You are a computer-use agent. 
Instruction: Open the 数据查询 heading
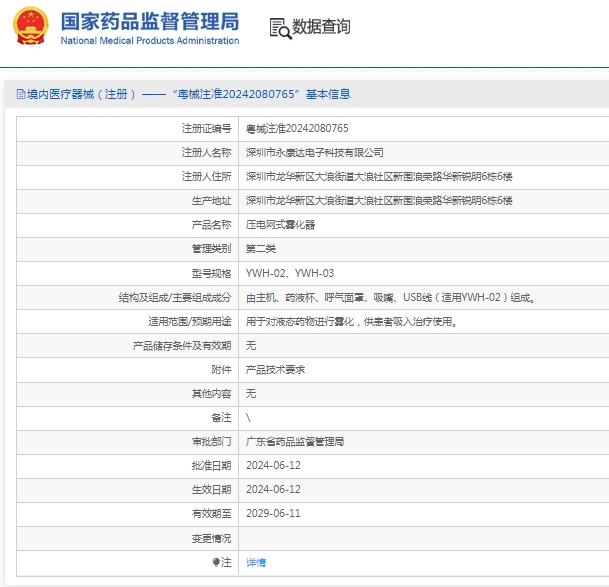[321, 26]
